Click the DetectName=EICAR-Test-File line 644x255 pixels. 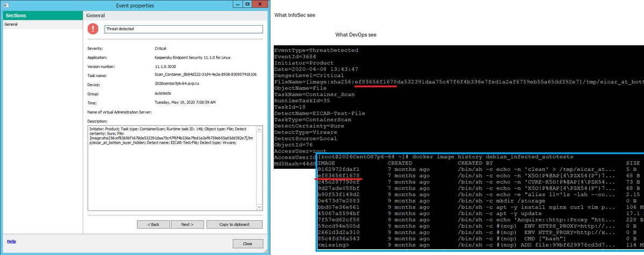[x=320, y=113]
